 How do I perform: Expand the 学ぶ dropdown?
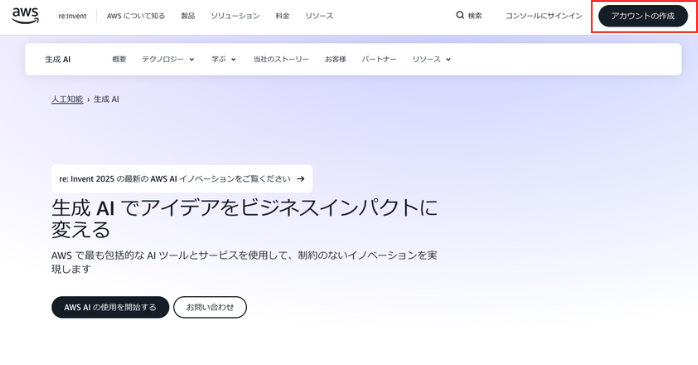click(223, 59)
